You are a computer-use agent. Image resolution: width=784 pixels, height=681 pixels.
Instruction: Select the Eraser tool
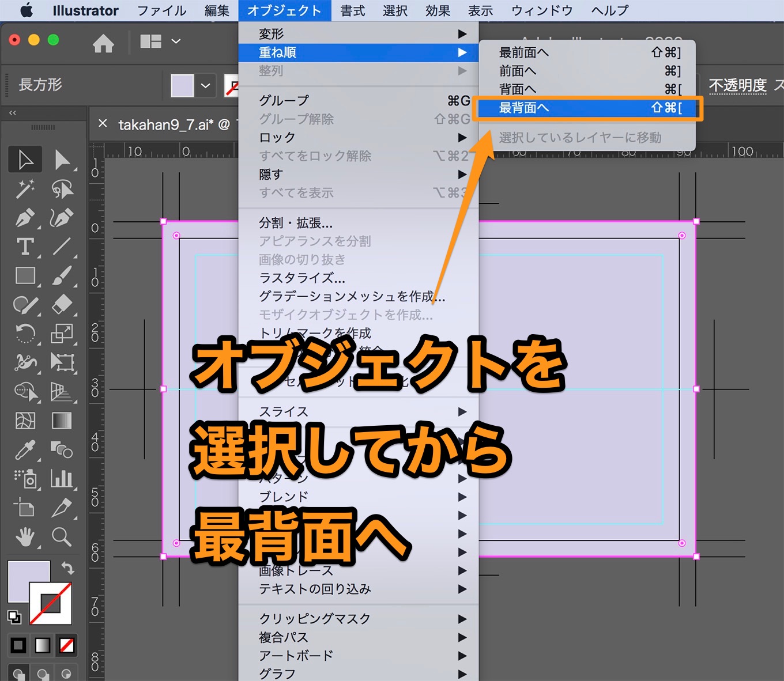[62, 304]
